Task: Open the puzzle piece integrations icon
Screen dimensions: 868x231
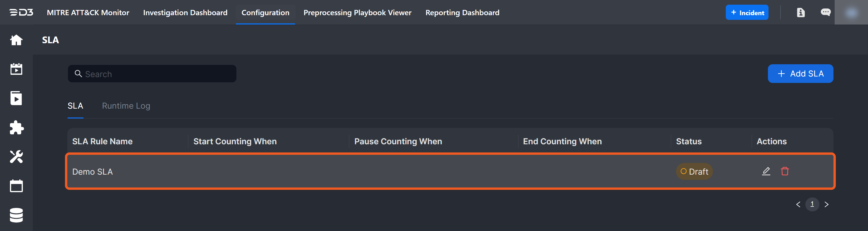Action: (16, 127)
